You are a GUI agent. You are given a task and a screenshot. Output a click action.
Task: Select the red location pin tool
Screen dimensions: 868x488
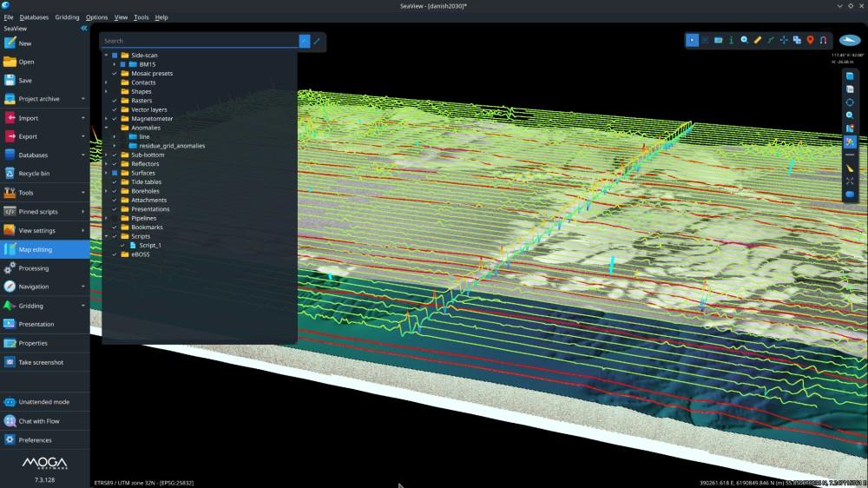click(811, 40)
